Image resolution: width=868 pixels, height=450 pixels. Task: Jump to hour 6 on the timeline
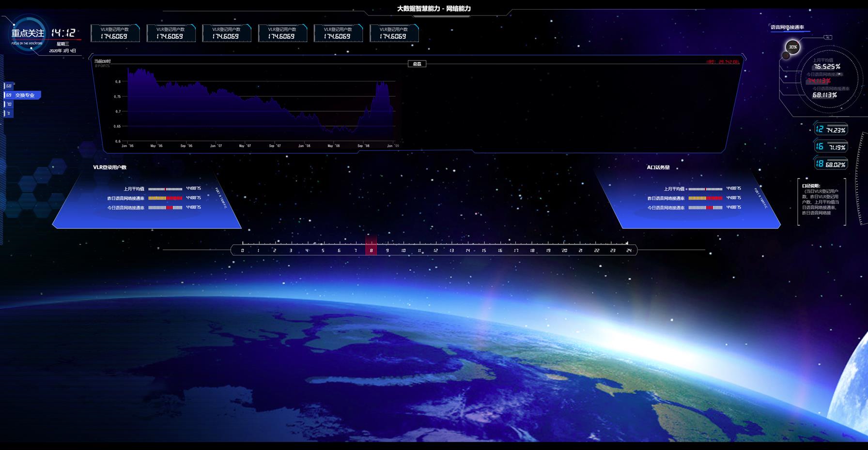click(x=339, y=251)
